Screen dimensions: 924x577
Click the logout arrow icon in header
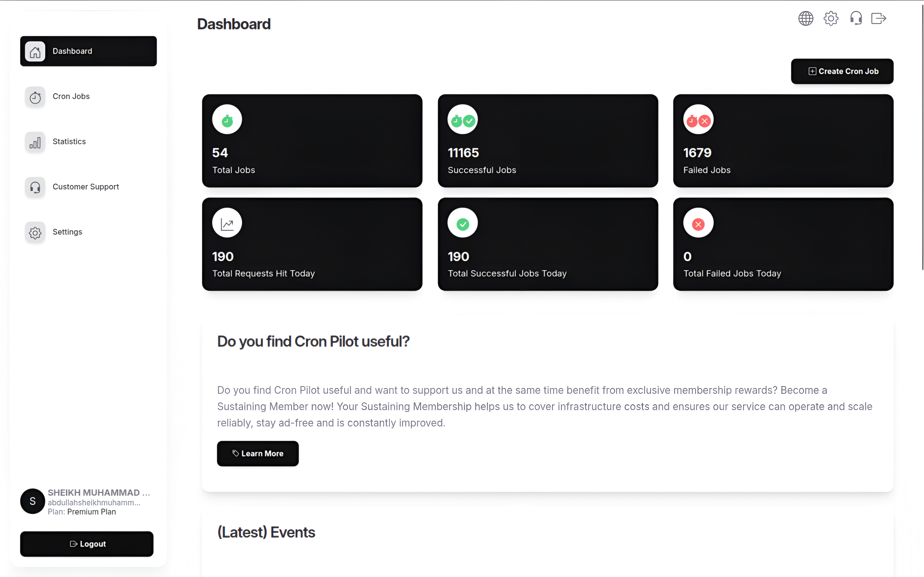(x=878, y=18)
